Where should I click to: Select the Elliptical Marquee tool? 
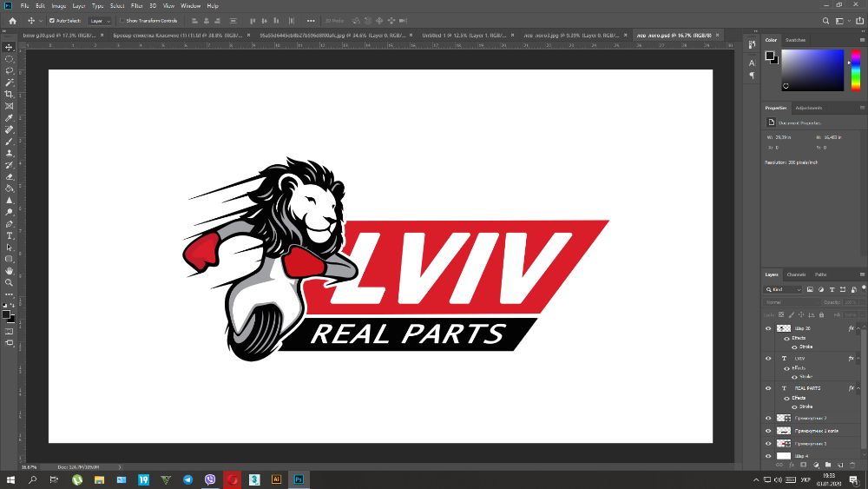pos(9,59)
